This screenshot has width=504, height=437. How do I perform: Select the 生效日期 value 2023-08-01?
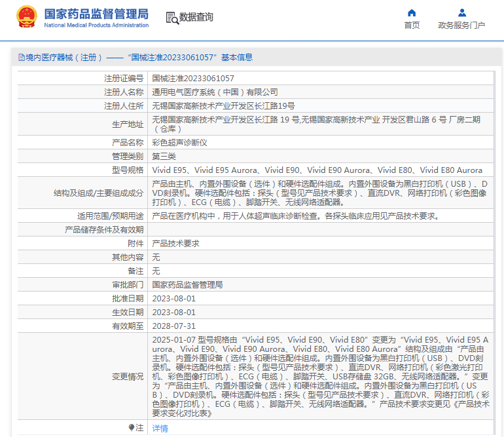[174, 313]
